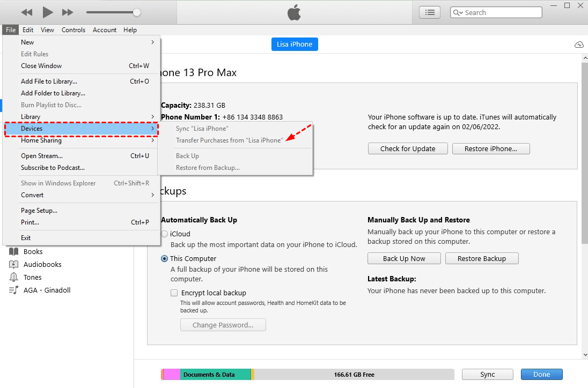The image size is (588, 388).
Task: Click the fast forward next button
Action: tap(68, 12)
